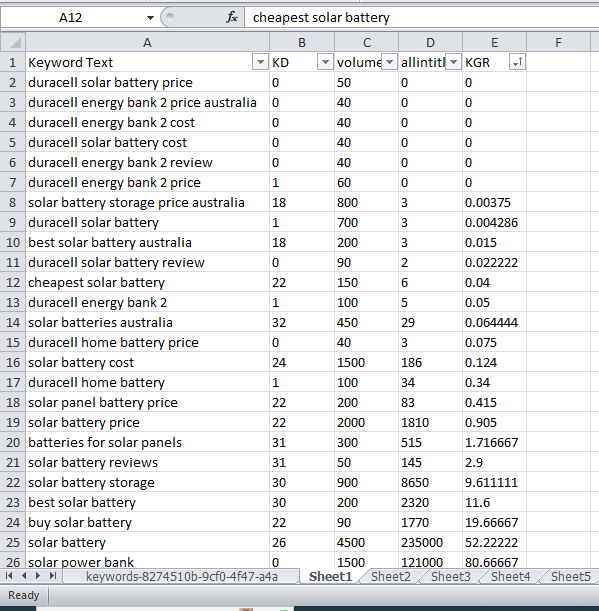Click KD value 32
Viewport: 599px width, 611px height.
pyautogui.click(x=302, y=322)
